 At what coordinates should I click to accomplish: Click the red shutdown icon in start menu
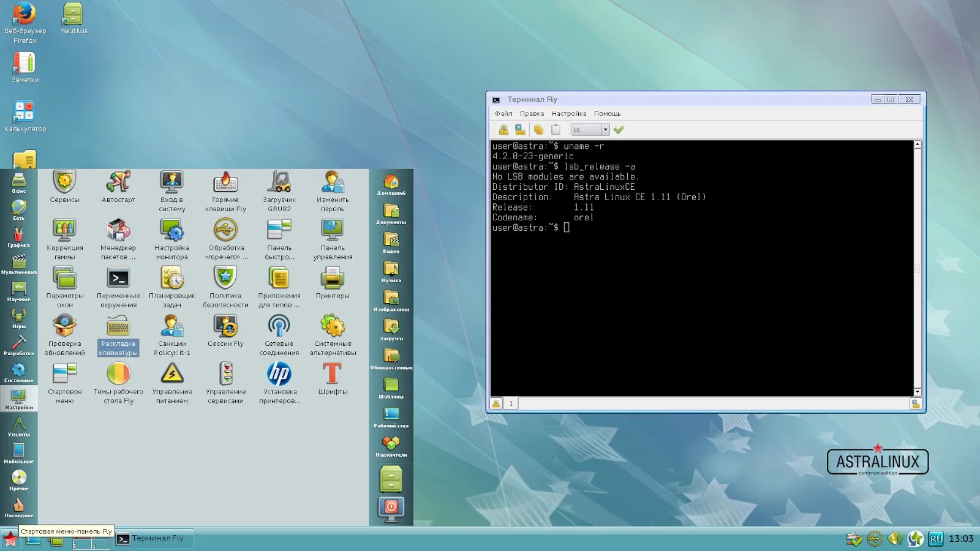click(391, 509)
